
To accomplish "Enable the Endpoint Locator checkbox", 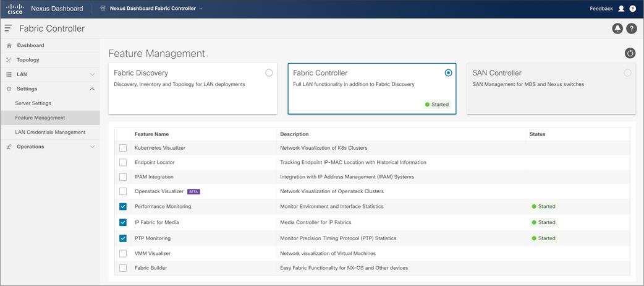I will [123, 163].
